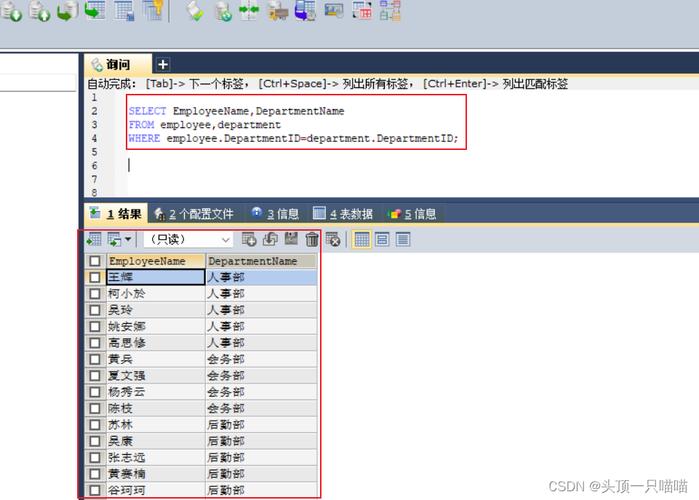This screenshot has width=699, height=500.
Task: Select the 人事部 cell in row 柯小於
Action: pos(261,294)
